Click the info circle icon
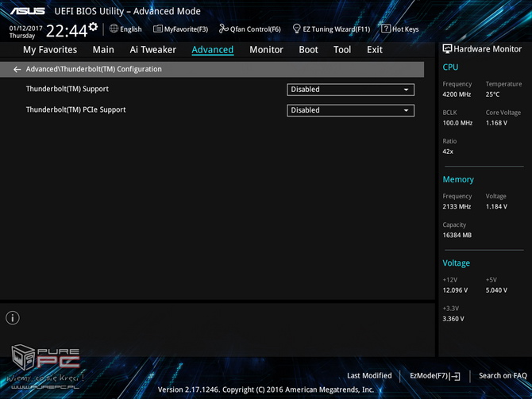The width and height of the screenshot is (532, 399). coord(13,318)
